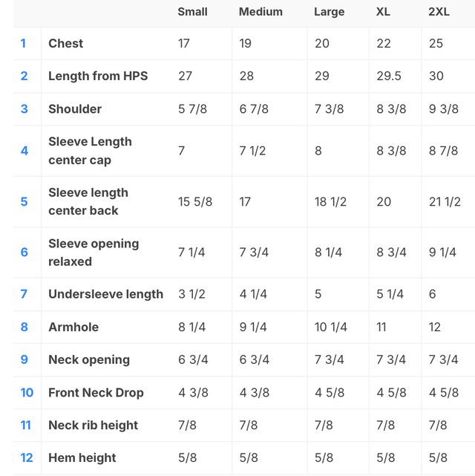Click the Small column header
The image size is (475, 476).
[x=192, y=12]
